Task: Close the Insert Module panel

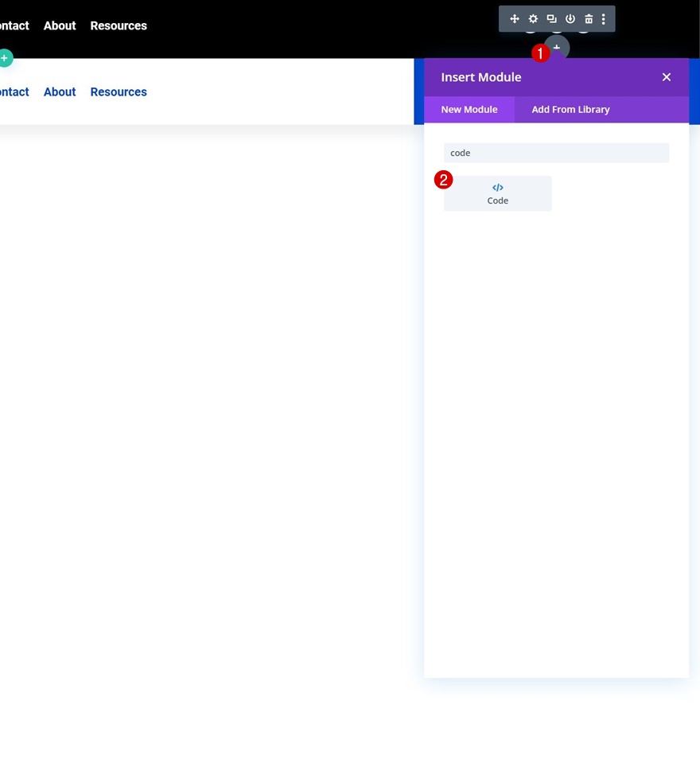Action: 666,76
